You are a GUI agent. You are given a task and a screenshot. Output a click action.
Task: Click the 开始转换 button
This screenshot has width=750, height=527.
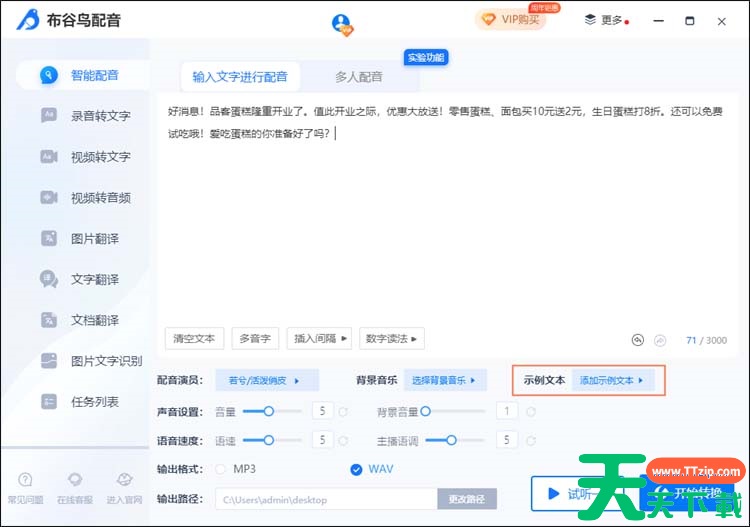click(689, 493)
